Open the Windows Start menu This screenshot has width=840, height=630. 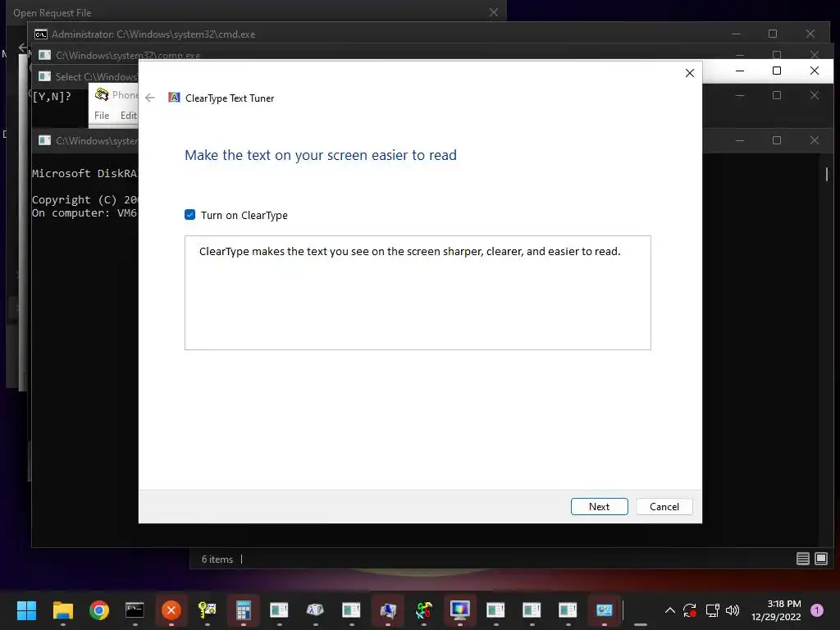pyautogui.click(x=26, y=610)
